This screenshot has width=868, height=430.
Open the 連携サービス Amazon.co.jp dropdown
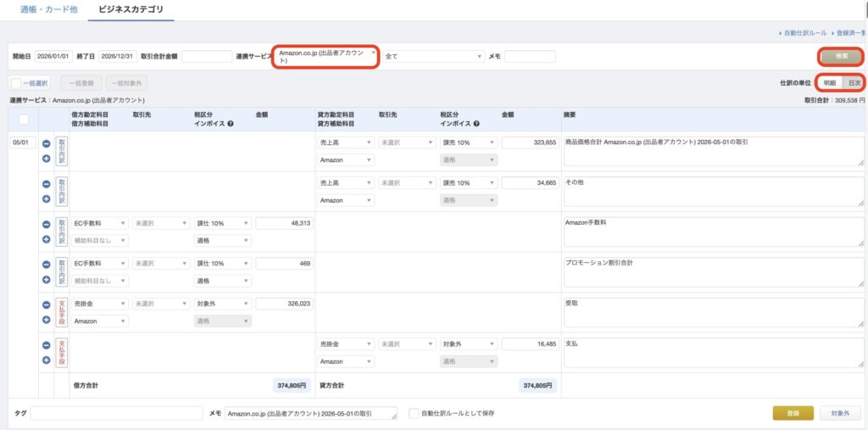pos(326,57)
